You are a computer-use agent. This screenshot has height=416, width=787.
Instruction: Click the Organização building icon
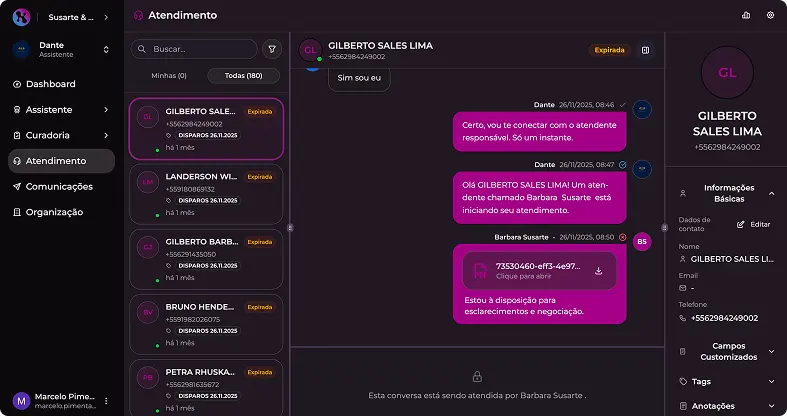(x=17, y=212)
